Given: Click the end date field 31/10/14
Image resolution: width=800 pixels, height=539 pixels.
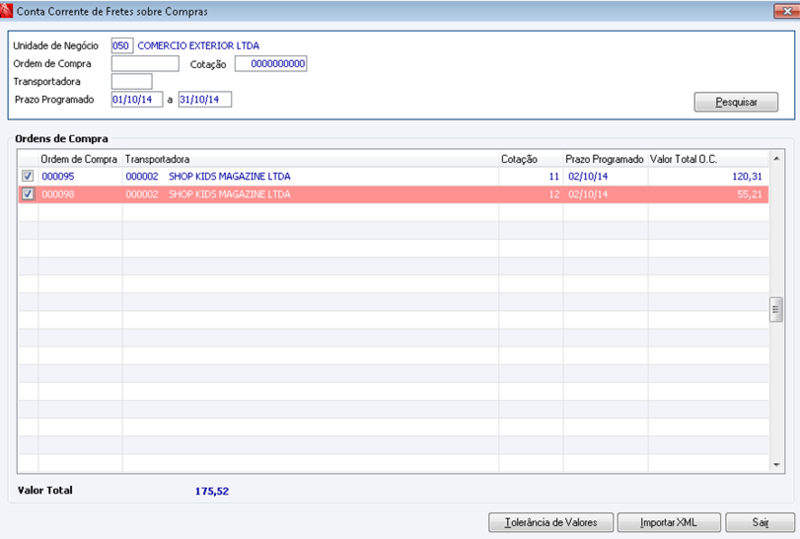Looking at the screenshot, I should [x=205, y=100].
